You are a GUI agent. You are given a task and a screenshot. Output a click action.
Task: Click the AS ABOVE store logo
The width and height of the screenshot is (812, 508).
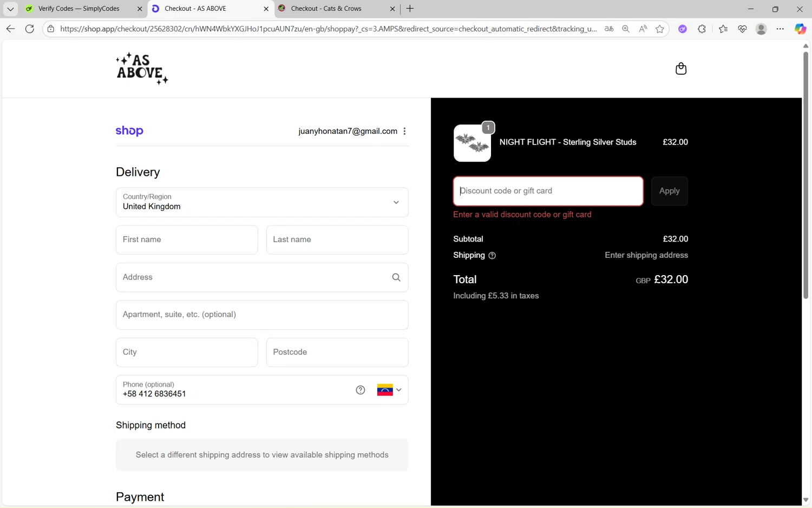[142, 69]
